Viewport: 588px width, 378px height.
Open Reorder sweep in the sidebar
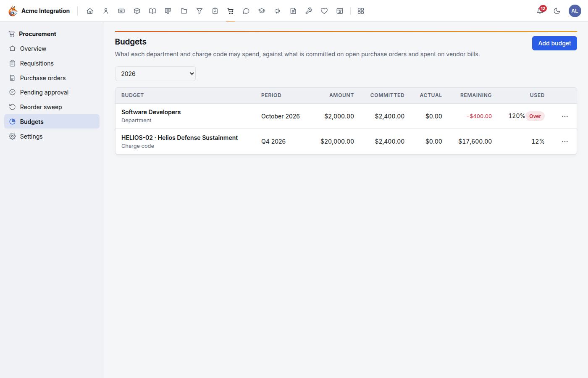(x=52, y=107)
